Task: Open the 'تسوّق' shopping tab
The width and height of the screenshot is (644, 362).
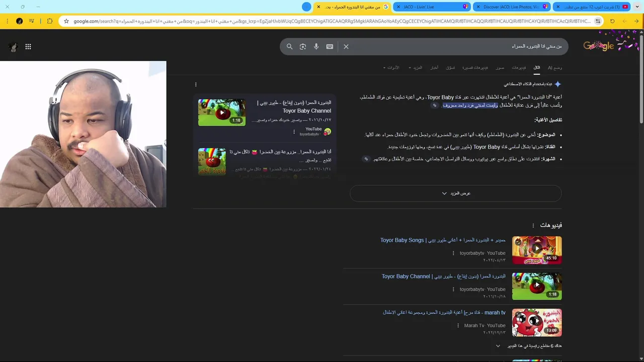Action: pos(451,67)
